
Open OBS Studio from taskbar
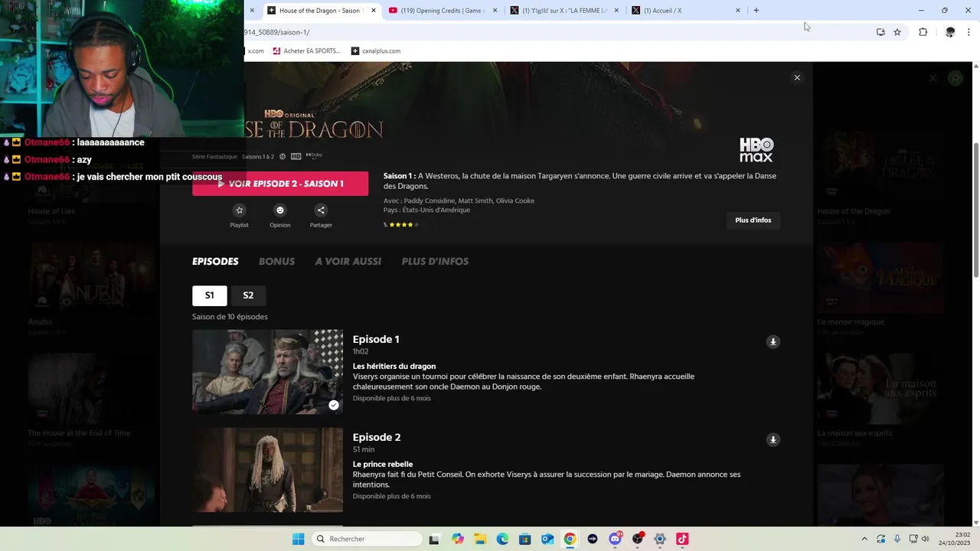tap(637, 539)
